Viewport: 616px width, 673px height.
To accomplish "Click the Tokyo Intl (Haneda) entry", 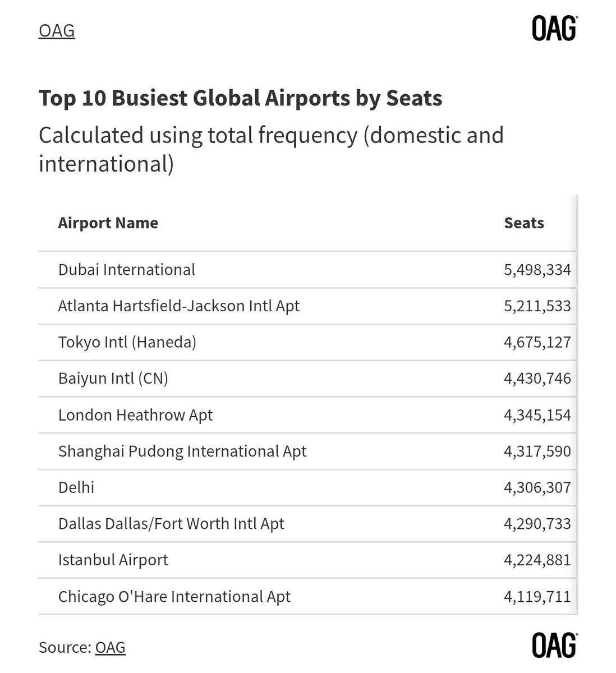I will (x=127, y=342).
